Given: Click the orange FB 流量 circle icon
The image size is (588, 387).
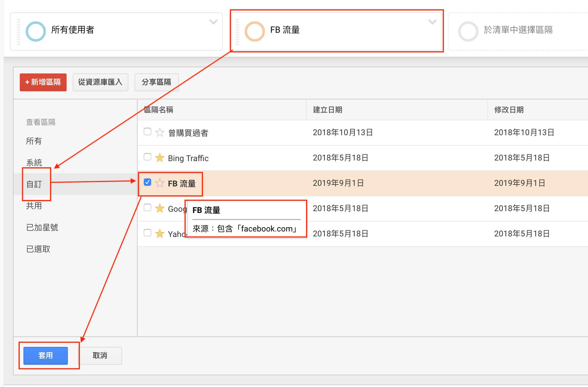Looking at the screenshot, I should point(255,31).
